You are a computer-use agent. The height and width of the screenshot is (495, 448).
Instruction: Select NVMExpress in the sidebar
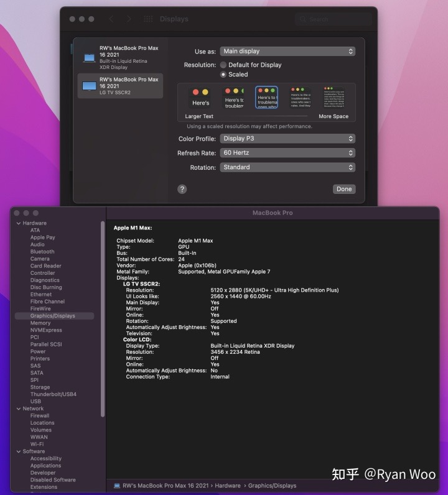coord(46,330)
